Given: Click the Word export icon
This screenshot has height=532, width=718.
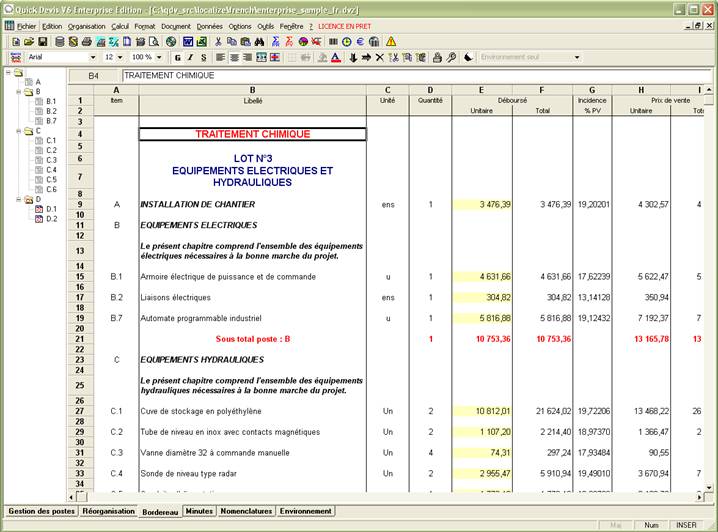Looking at the screenshot, I should click(187, 41).
